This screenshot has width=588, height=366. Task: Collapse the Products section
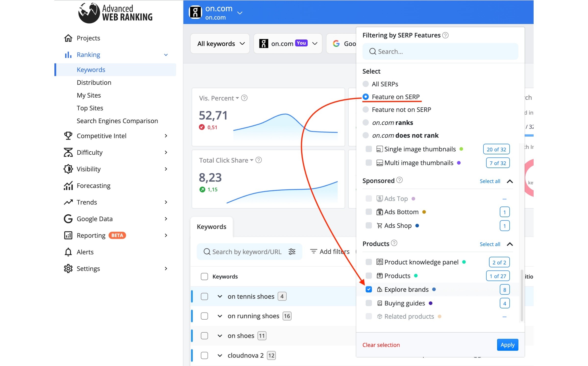pyautogui.click(x=510, y=244)
